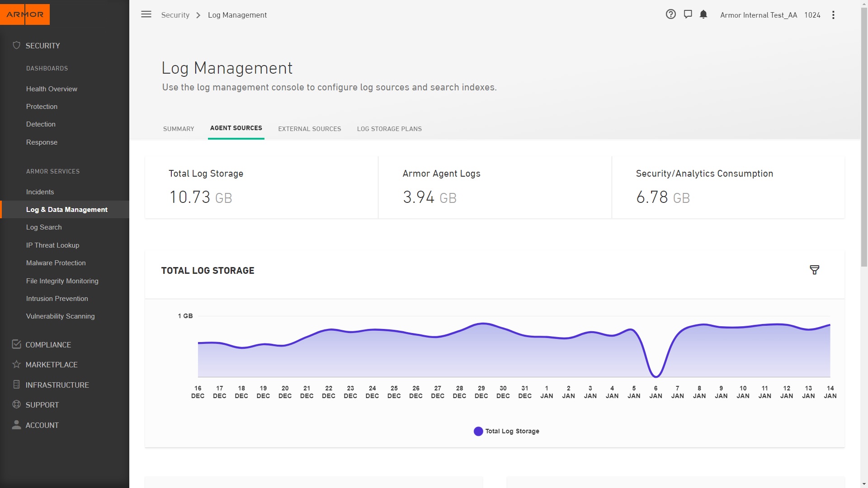
Task: Click the 6 JAN chart data point
Action: 656,375
